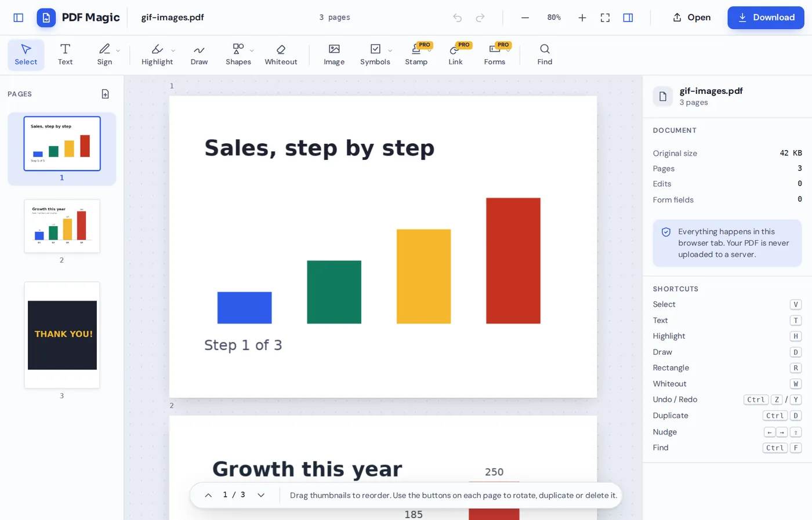812x520 pixels.
Task: Expand the Shapes dropdown arrow
Action: 252,51
